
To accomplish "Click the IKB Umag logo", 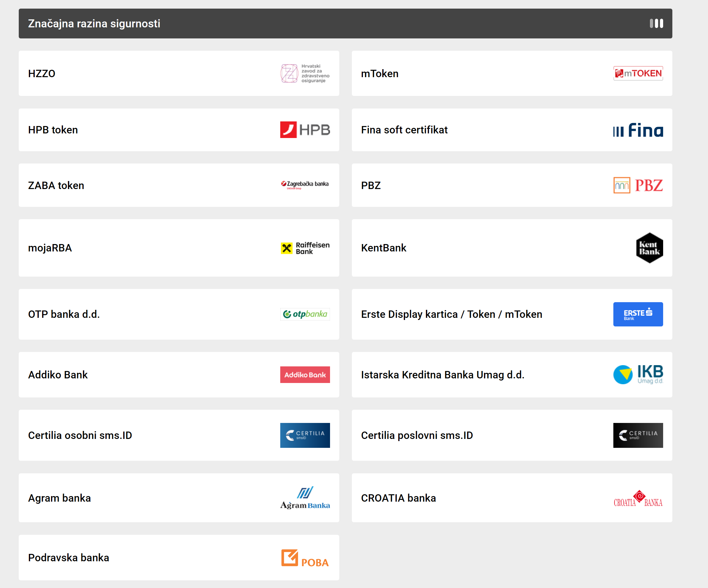I will tap(638, 374).
